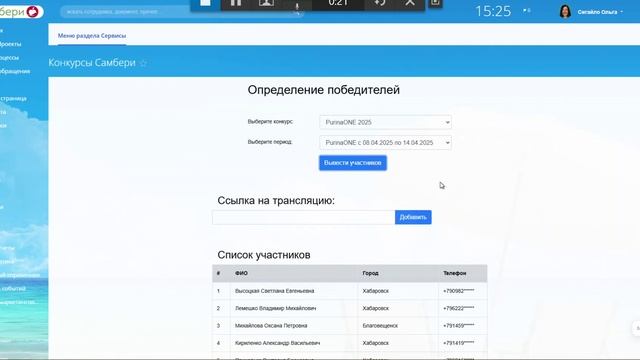This screenshot has width=640, height=360.
Task: Open the страница item in left sidebar
Action: (x=13, y=98)
